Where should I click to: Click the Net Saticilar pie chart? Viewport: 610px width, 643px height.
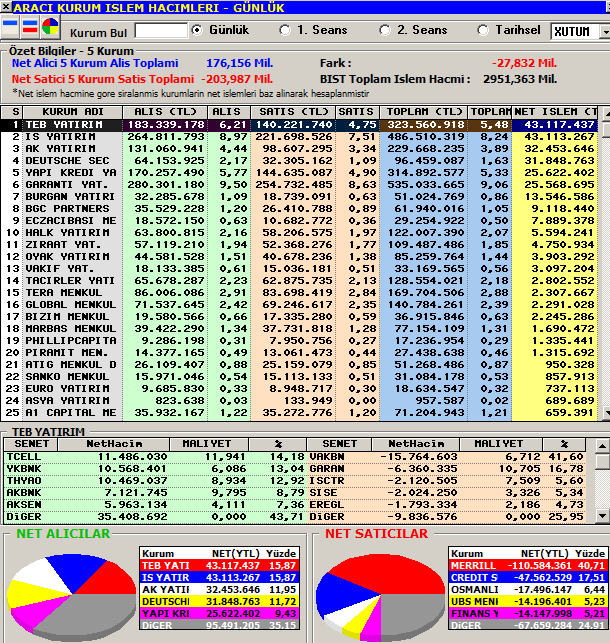(x=380, y=598)
